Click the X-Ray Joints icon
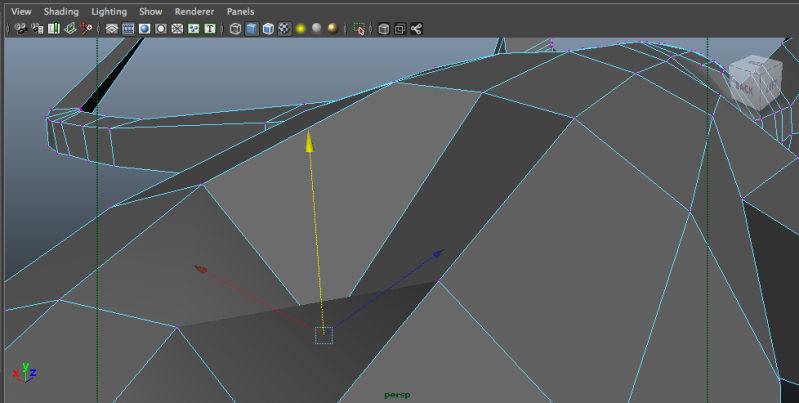The width and height of the screenshot is (799, 403). [x=415, y=29]
